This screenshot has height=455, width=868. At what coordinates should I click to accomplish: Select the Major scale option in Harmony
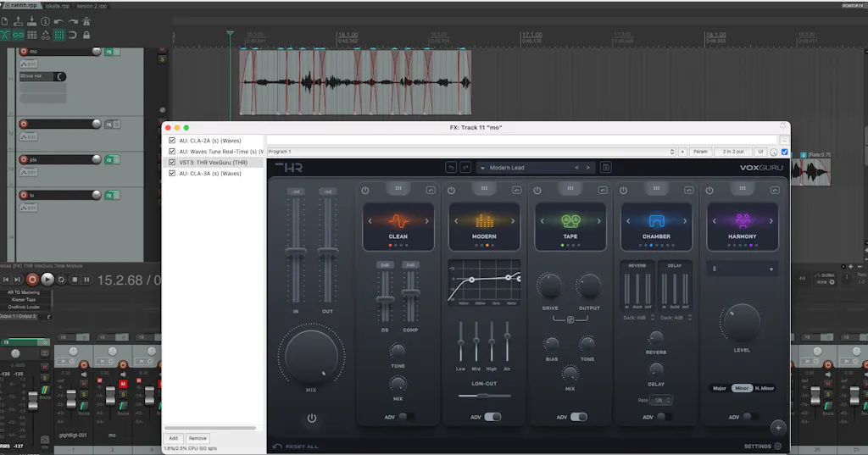(x=719, y=388)
